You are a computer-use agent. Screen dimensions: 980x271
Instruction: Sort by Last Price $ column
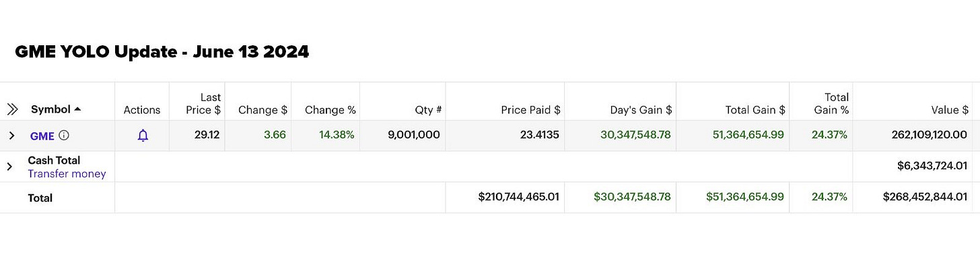point(203,103)
